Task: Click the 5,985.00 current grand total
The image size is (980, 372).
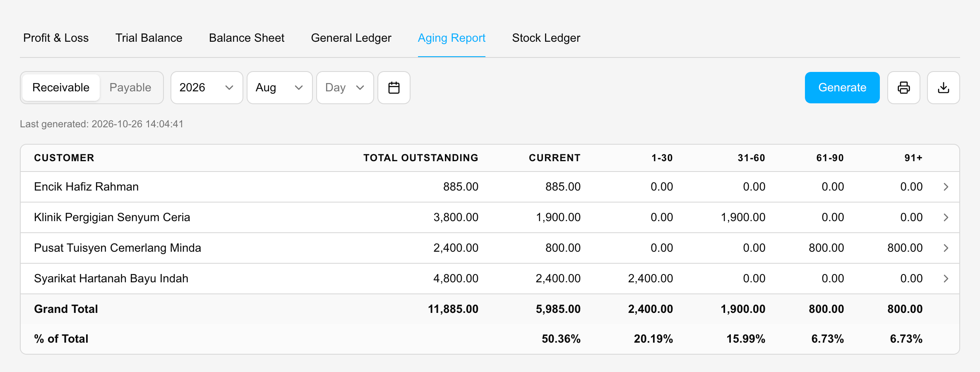Action: pyautogui.click(x=558, y=309)
